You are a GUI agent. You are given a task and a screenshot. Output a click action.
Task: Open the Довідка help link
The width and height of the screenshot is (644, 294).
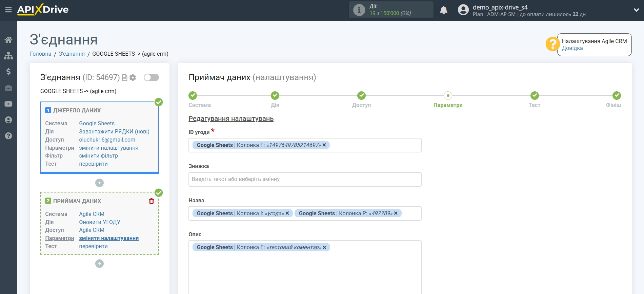[572, 48]
